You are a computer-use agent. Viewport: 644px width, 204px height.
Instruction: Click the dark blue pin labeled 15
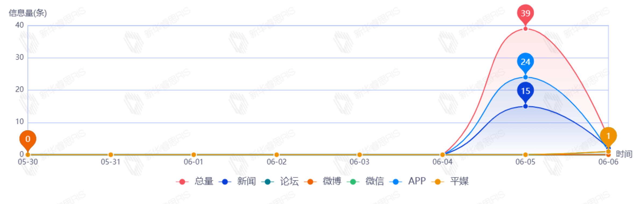[x=525, y=91]
